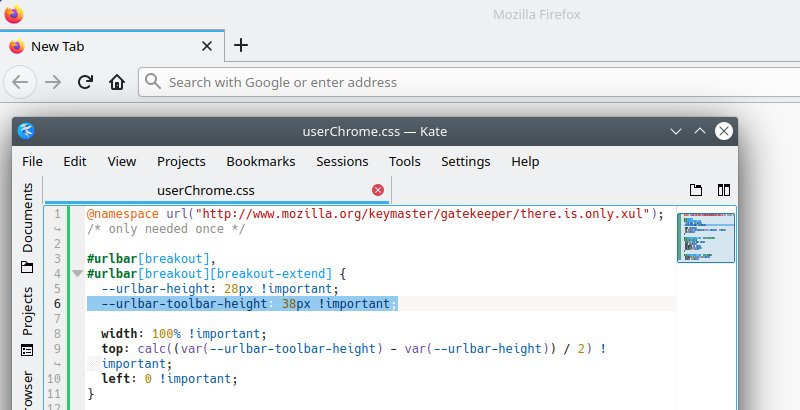The image size is (800, 410).
Task: Close the userChrome.css document tab
Action: pyautogui.click(x=378, y=190)
